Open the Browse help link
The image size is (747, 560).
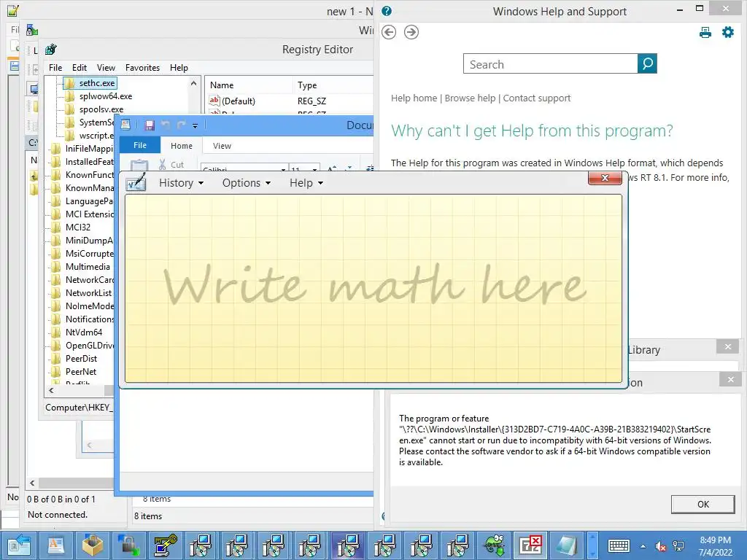point(471,98)
